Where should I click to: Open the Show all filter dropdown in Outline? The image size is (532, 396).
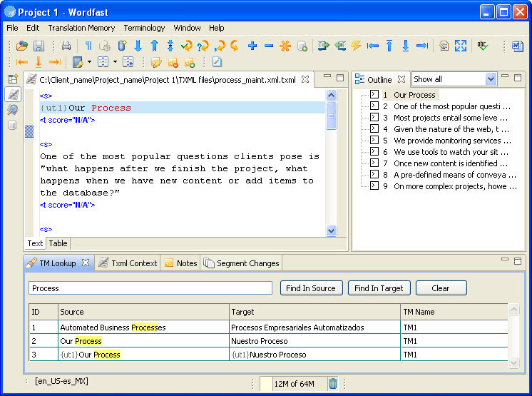pos(490,79)
